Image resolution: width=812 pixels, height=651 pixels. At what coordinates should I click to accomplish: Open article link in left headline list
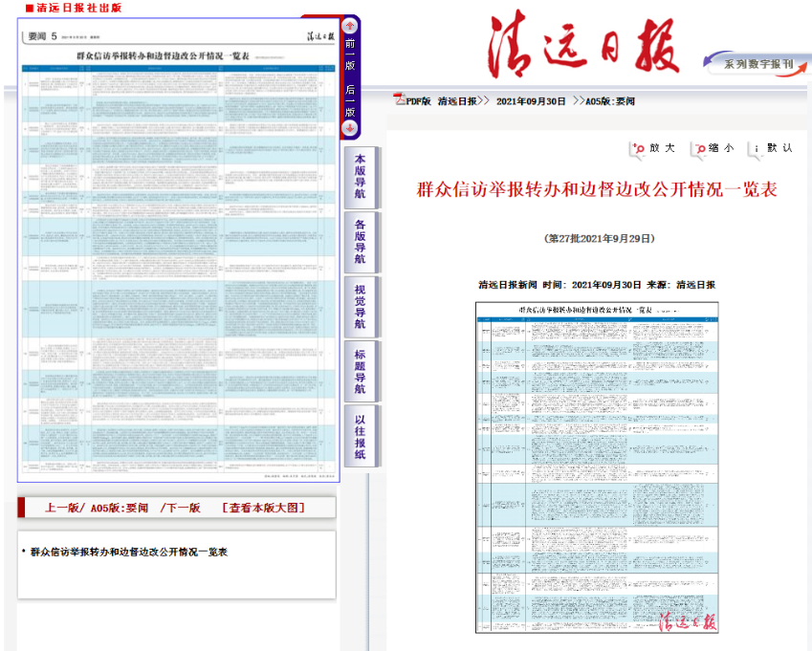pos(128,552)
